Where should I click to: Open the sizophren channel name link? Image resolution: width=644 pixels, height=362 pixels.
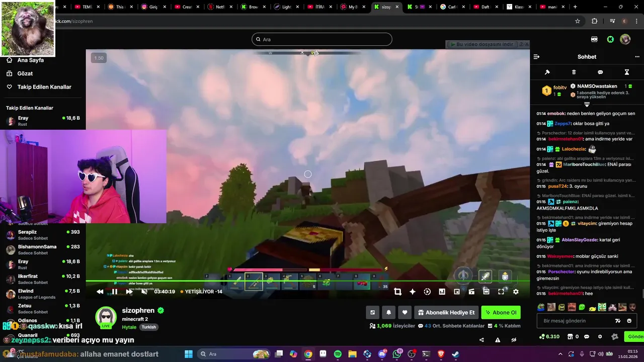[138, 310]
